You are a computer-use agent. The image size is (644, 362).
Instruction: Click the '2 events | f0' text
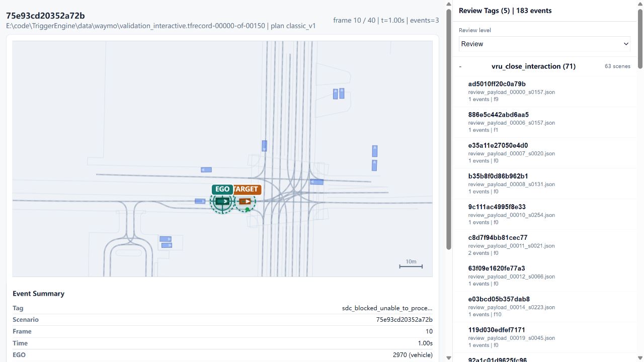tap(483, 253)
